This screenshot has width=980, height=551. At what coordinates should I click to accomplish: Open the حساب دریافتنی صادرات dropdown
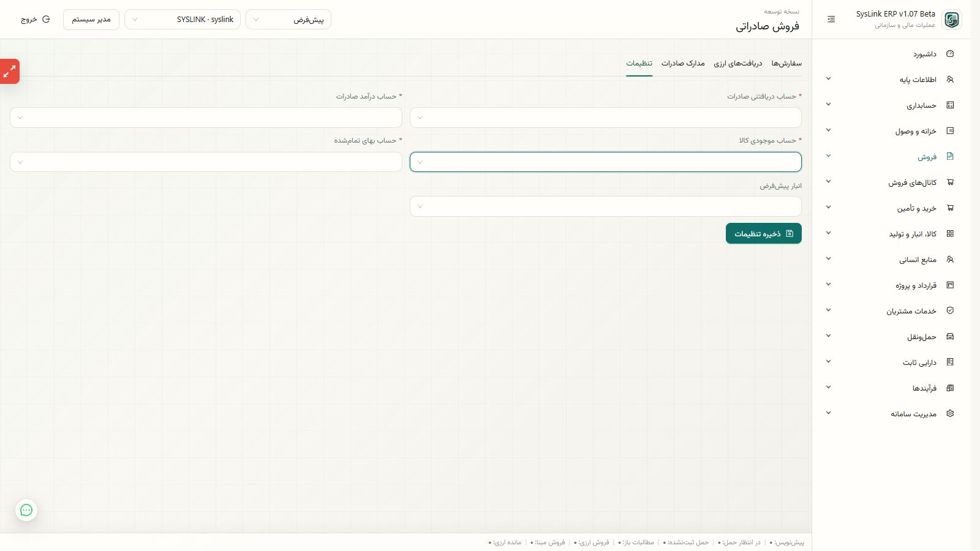click(x=606, y=118)
